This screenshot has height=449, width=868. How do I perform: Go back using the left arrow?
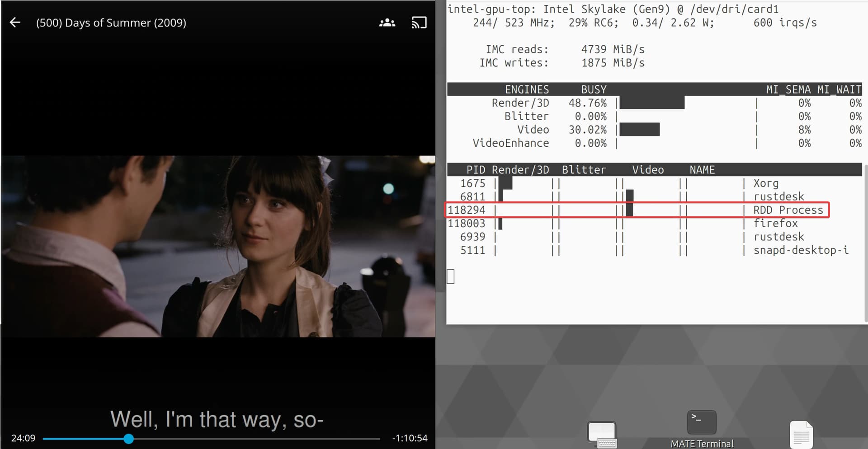[15, 23]
